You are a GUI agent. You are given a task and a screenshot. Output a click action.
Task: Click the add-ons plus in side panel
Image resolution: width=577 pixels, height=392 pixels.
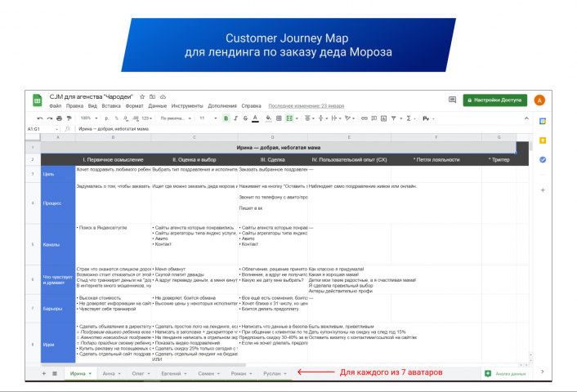point(543,190)
